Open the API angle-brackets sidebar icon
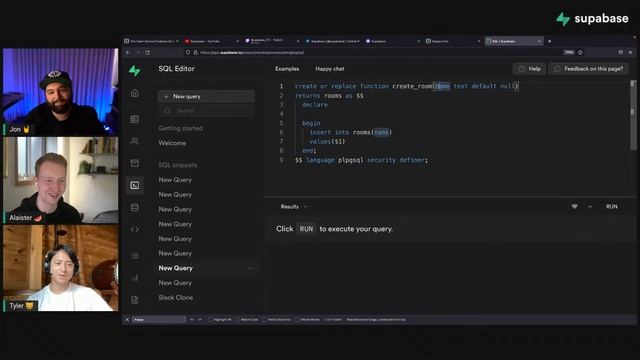The width and height of the screenshot is (640, 360). click(135, 229)
